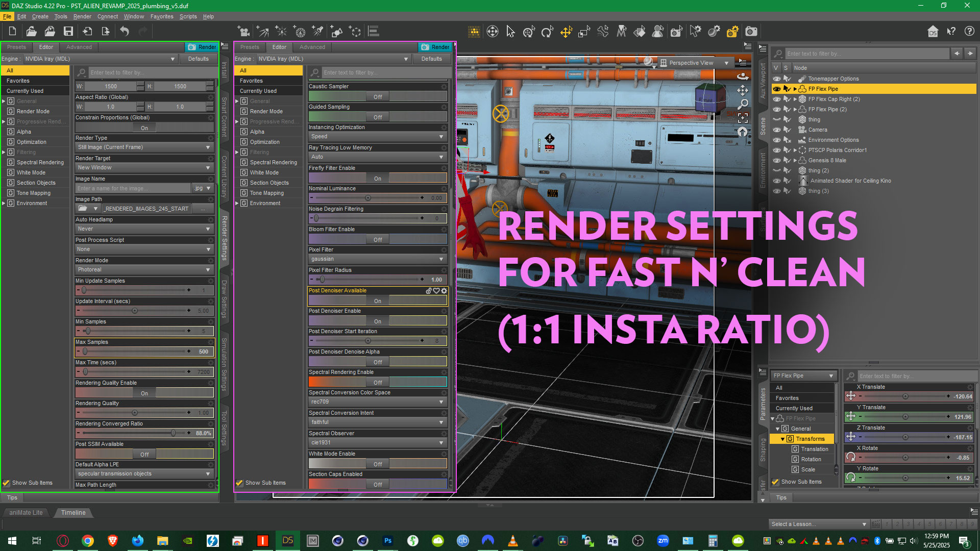This screenshot has height=551, width=980.
Task: Toggle visibility eye of Tonemapper Options
Action: click(x=777, y=79)
